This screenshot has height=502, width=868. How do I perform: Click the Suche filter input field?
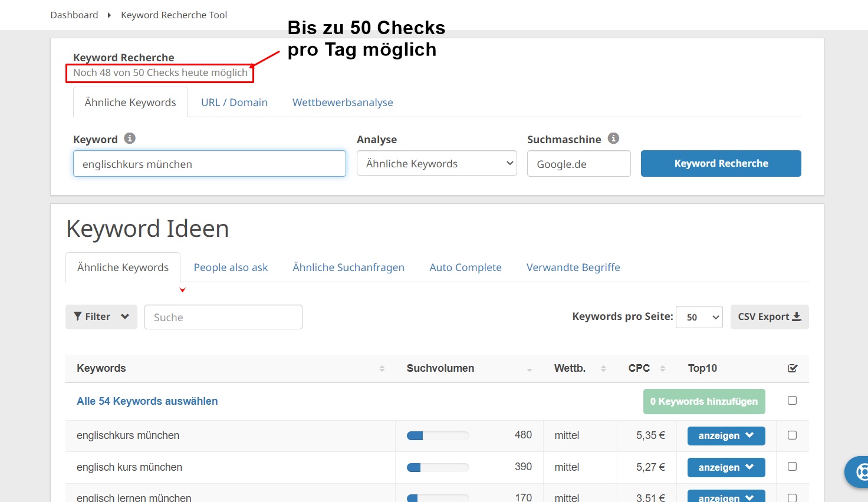pos(223,317)
